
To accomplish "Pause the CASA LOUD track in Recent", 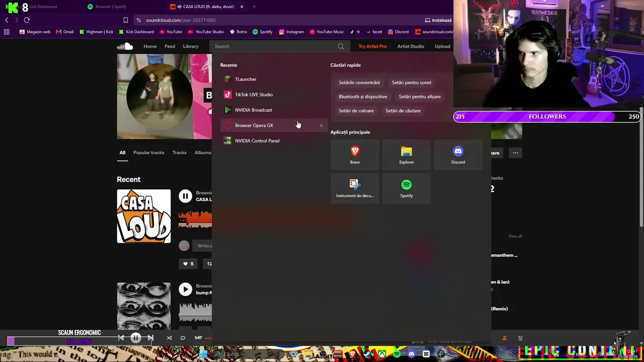I will point(185,196).
